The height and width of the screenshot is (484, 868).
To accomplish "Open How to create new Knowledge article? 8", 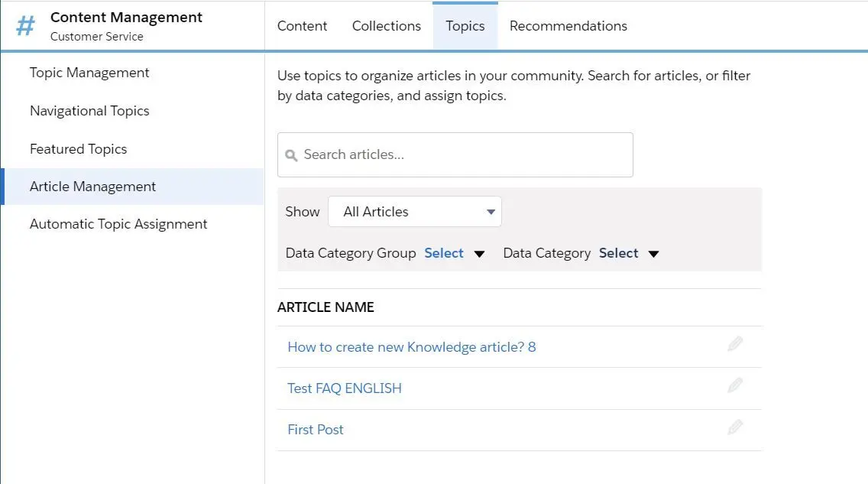I will point(412,347).
